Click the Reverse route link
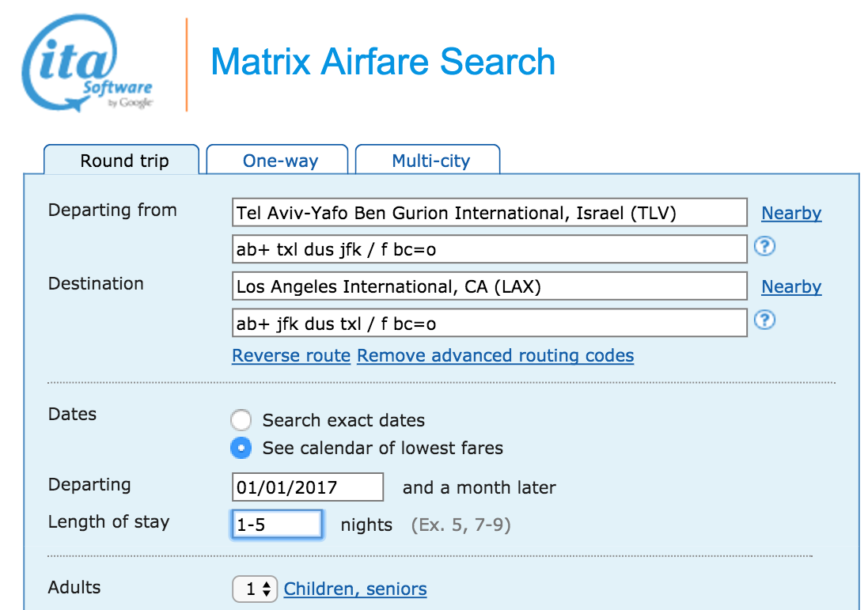The image size is (868, 610). pos(291,355)
